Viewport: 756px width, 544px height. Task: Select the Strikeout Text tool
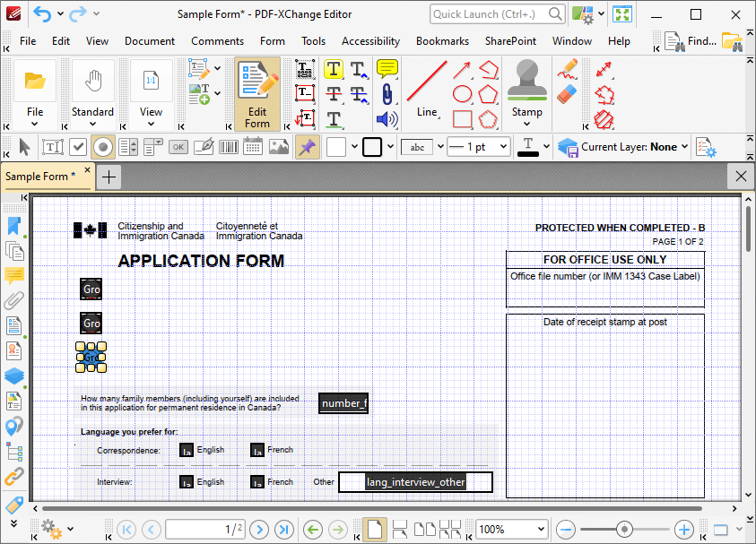point(334,94)
